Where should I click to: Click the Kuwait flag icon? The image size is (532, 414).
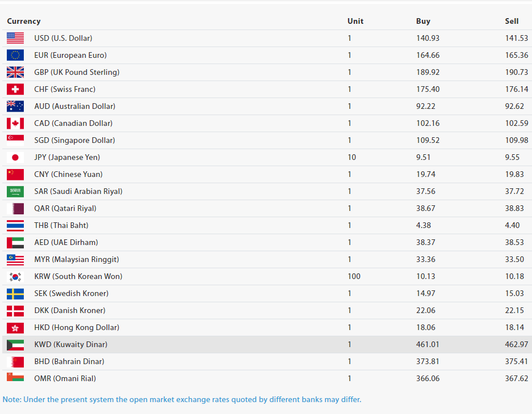tap(15, 344)
